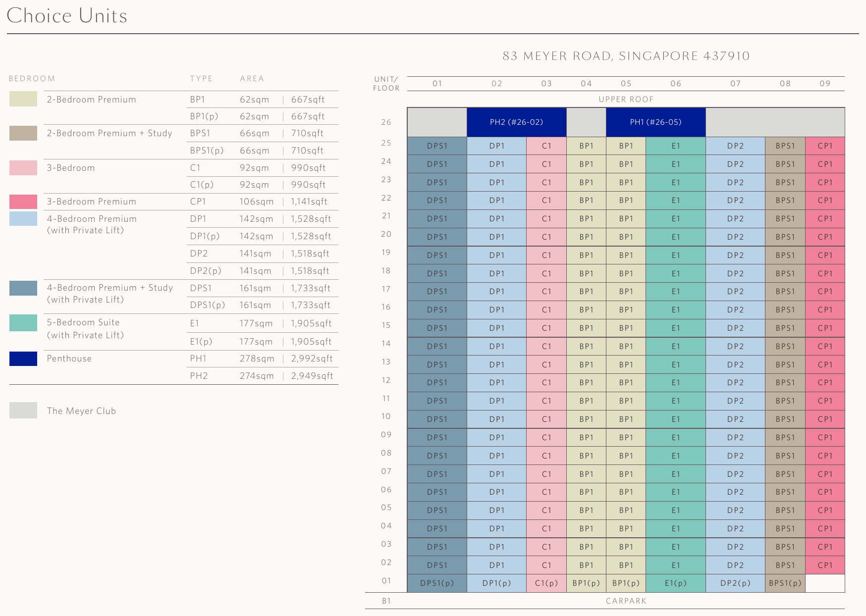Select the CP1 unit on floor 02
866x616 pixels.
[x=825, y=565]
